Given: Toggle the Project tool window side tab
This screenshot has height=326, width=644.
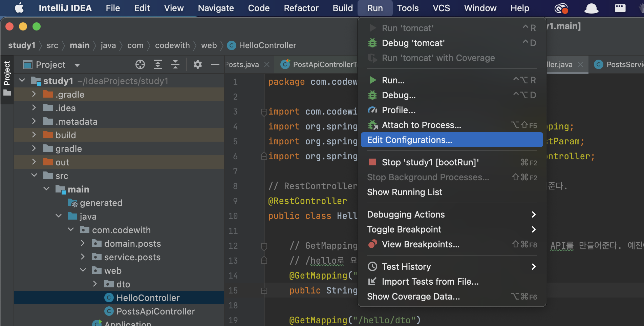Looking at the screenshot, I should coord(7,79).
